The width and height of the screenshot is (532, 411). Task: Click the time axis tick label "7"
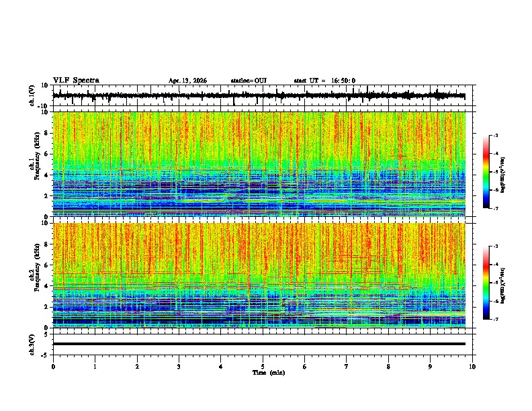tap(347, 367)
